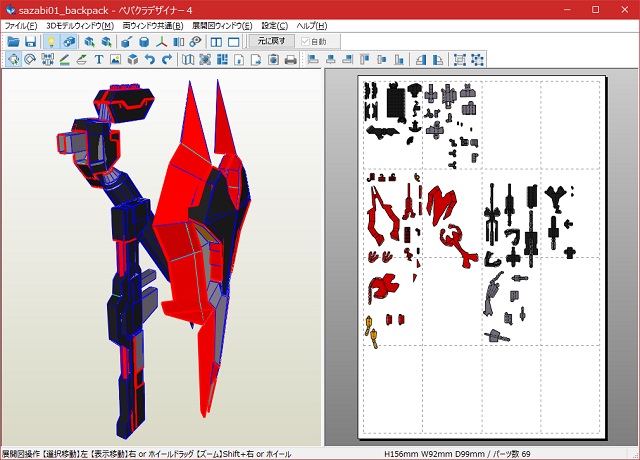The image size is (640, 460).
Task: Switch to the single-window layout
Action: [233, 42]
